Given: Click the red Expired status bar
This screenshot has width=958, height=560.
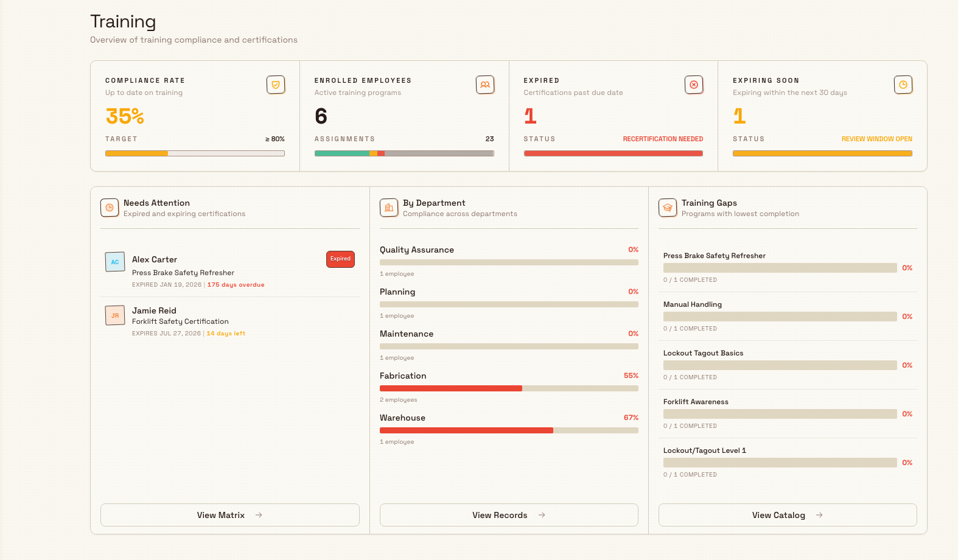Looking at the screenshot, I should click(614, 153).
